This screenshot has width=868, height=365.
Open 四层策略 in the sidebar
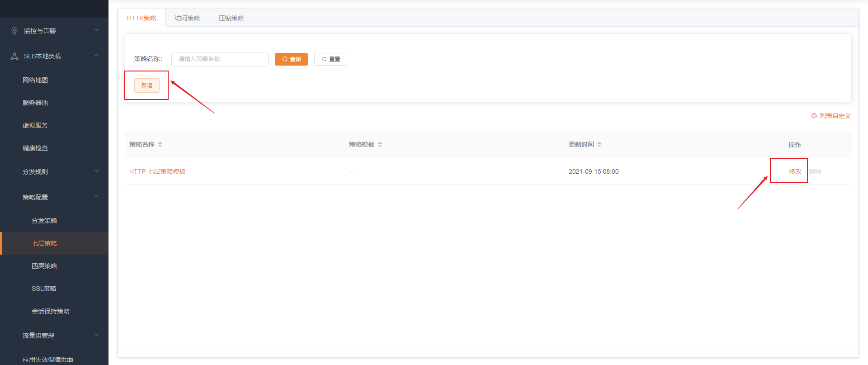point(44,266)
